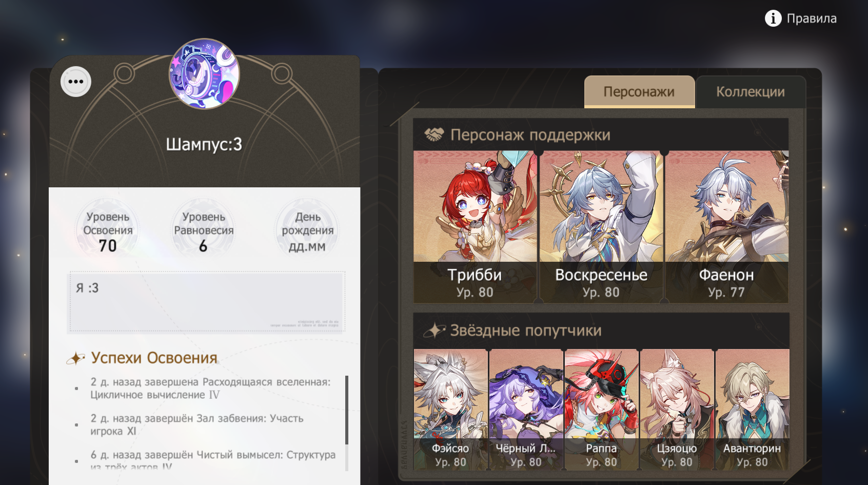Select the Фаенон level 77 card
The image size is (868, 485).
pos(727,226)
